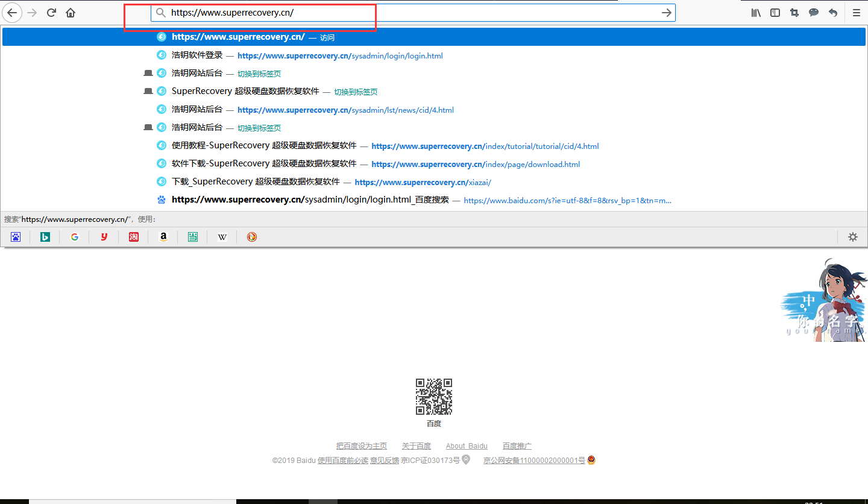Image resolution: width=868 pixels, height=504 pixels.
Task: Go back using the back arrow button
Action: 12,13
